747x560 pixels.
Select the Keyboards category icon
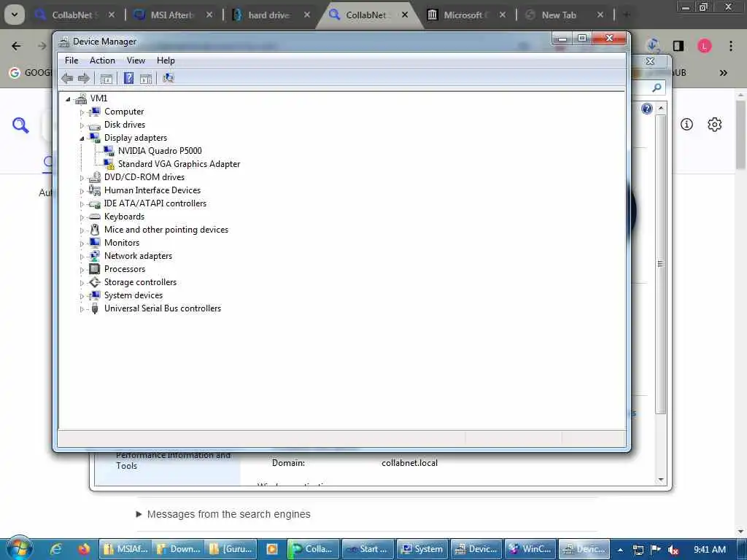point(95,217)
